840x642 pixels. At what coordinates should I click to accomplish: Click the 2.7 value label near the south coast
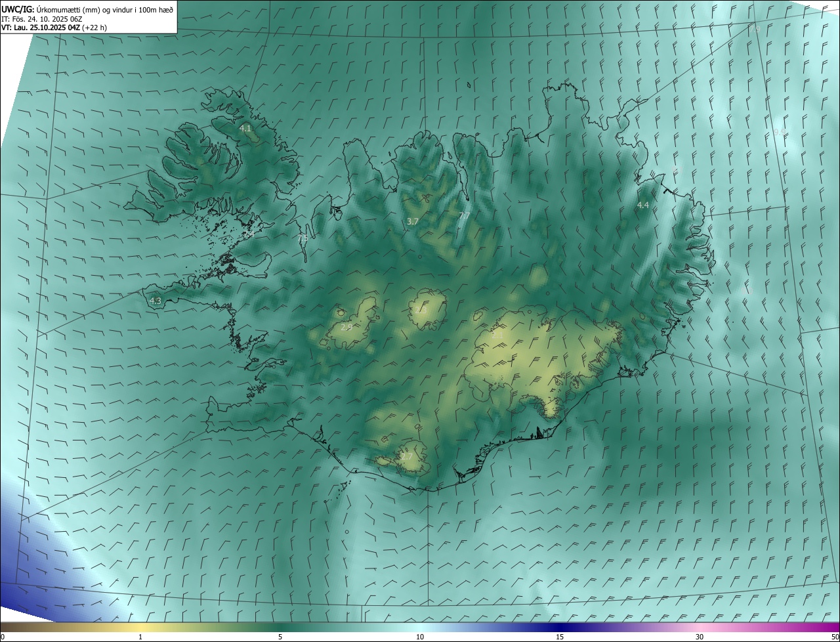(407, 456)
